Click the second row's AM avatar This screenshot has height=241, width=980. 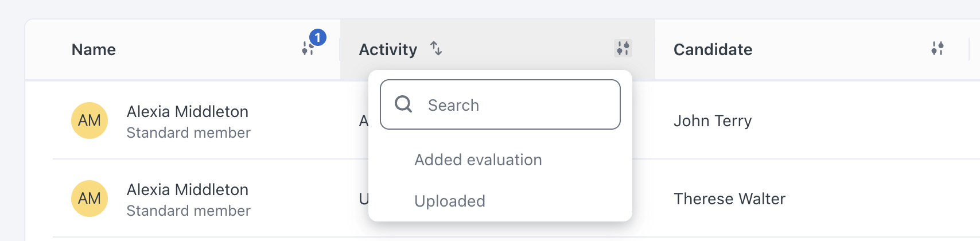(x=90, y=199)
